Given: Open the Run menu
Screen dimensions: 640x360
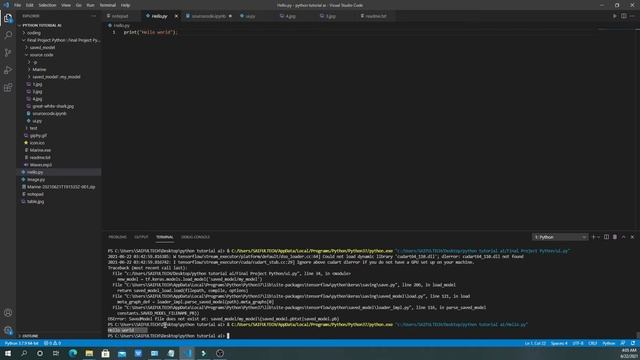Looking at the screenshot, I should [90, 5].
